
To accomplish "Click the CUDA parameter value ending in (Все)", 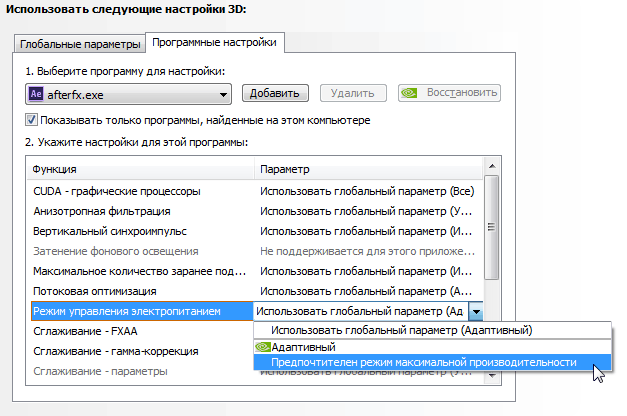I will [x=367, y=191].
